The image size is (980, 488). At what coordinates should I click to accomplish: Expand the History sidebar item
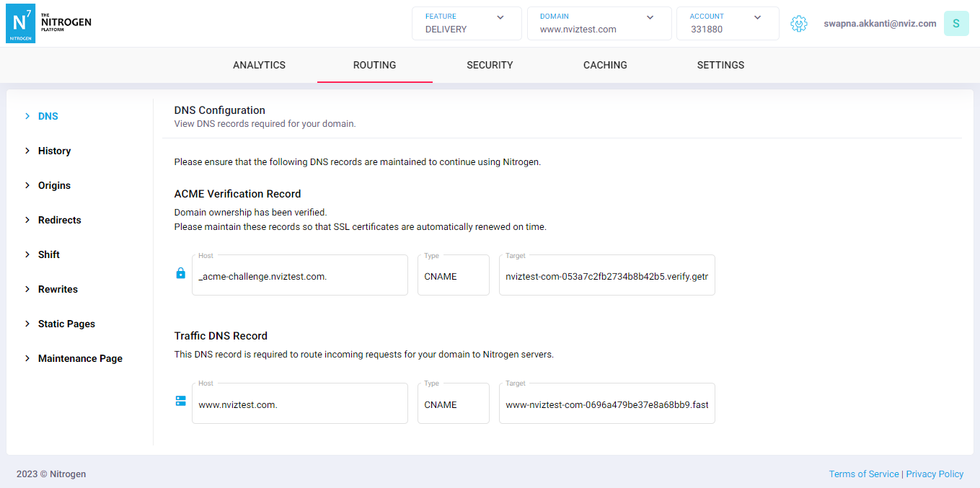tap(54, 151)
